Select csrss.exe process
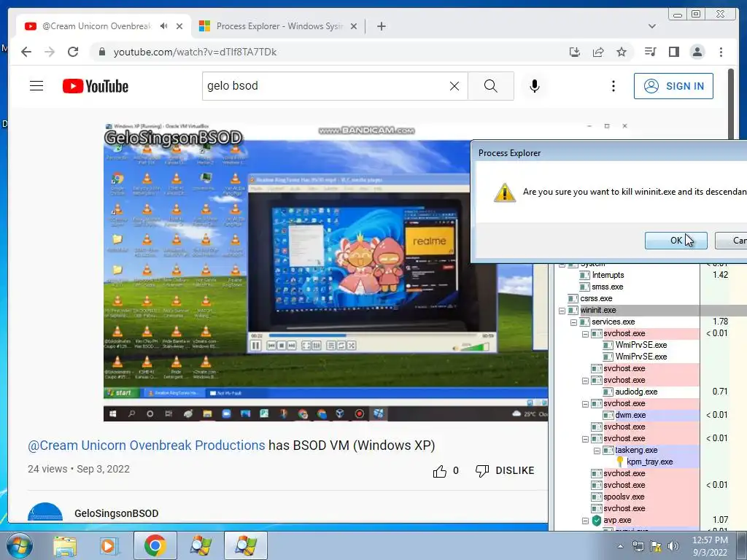 click(x=596, y=298)
